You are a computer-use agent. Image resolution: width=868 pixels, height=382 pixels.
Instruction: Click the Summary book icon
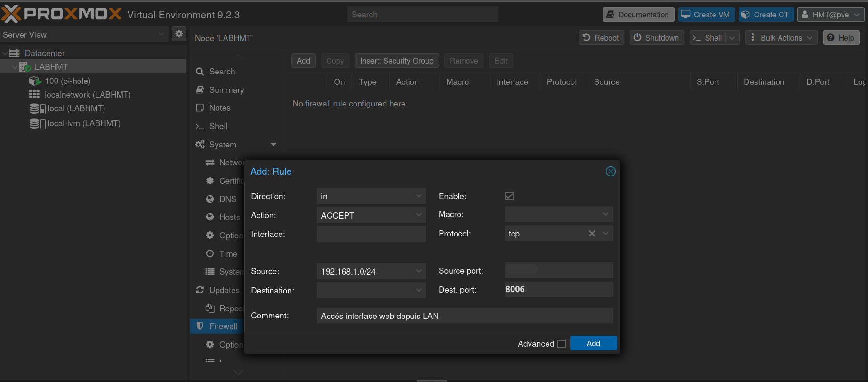200,89
